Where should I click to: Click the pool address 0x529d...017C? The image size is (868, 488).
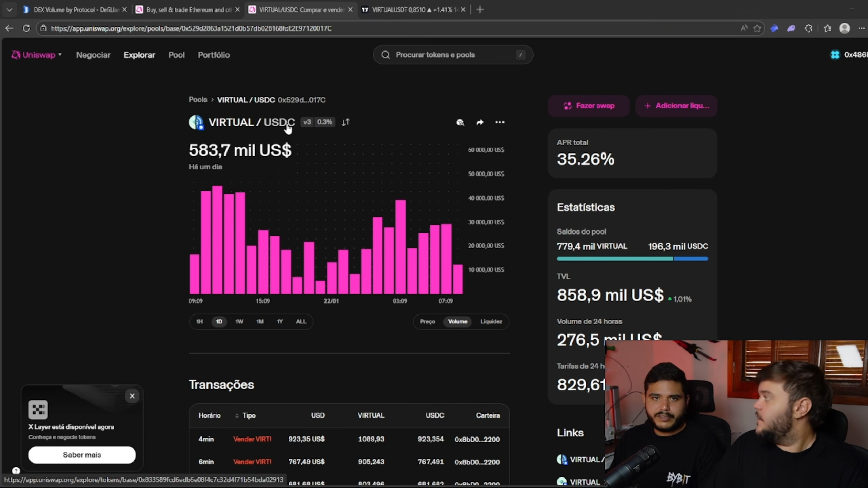(302, 100)
